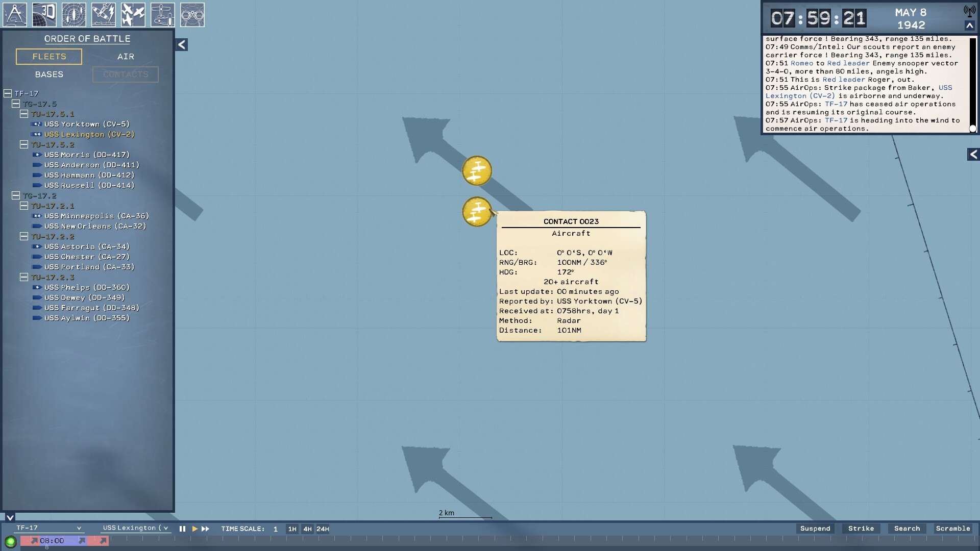Pause the simulation
Image resolution: width=980 pixels, height=551 pixels.
click(182, 529)
